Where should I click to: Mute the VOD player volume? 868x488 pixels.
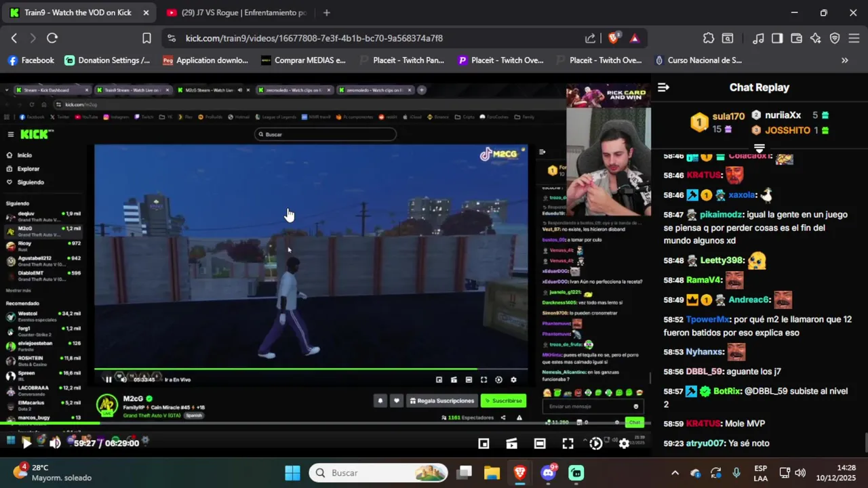[55, 443]
